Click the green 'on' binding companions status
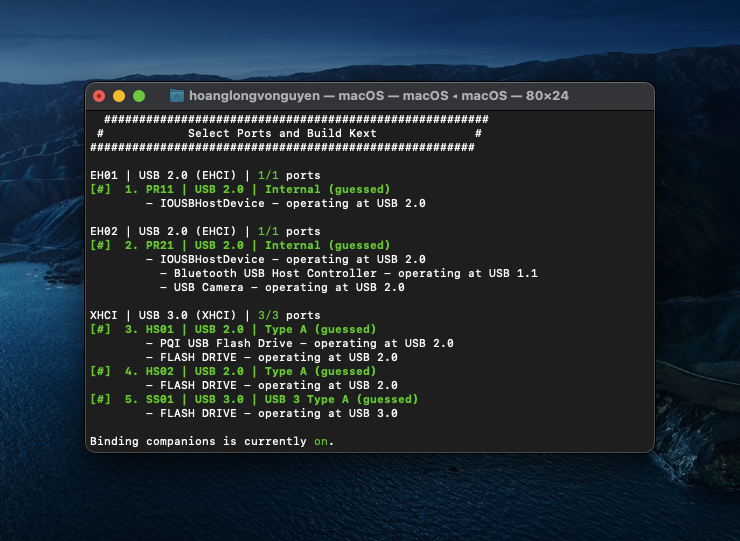740x541 pixels. click(x=320, y=441)
